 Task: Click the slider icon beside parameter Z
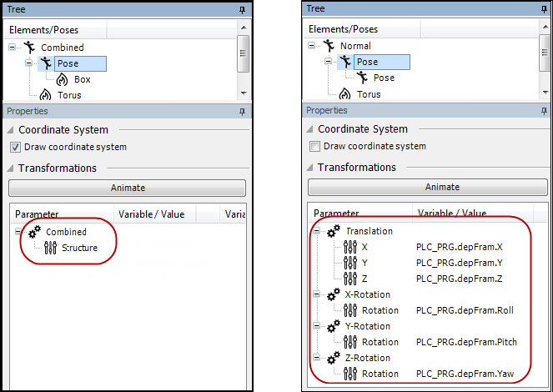click(x=349, y=279)
